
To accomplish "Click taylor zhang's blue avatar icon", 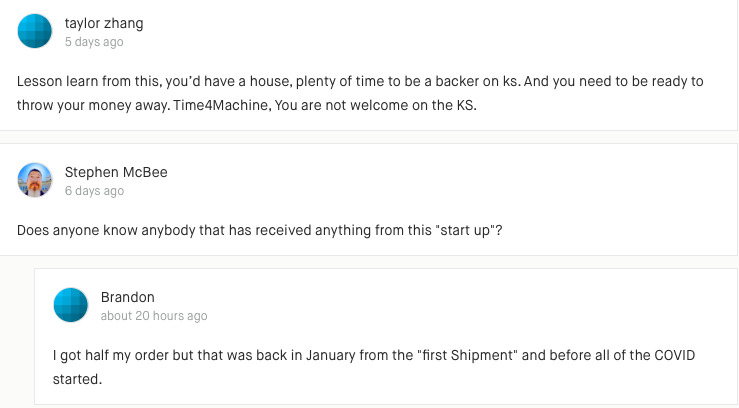I will point(35,31).
